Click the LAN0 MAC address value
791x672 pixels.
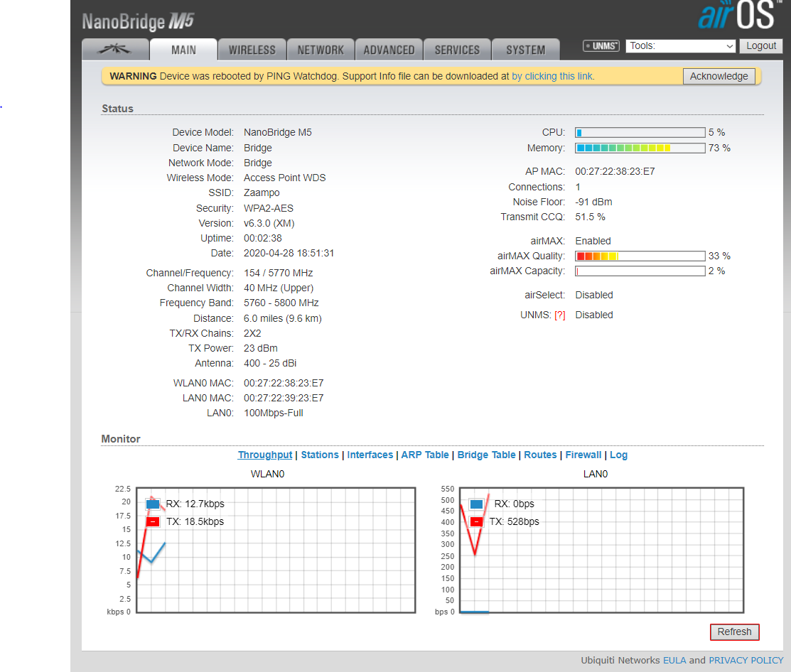tap(284, 398)
